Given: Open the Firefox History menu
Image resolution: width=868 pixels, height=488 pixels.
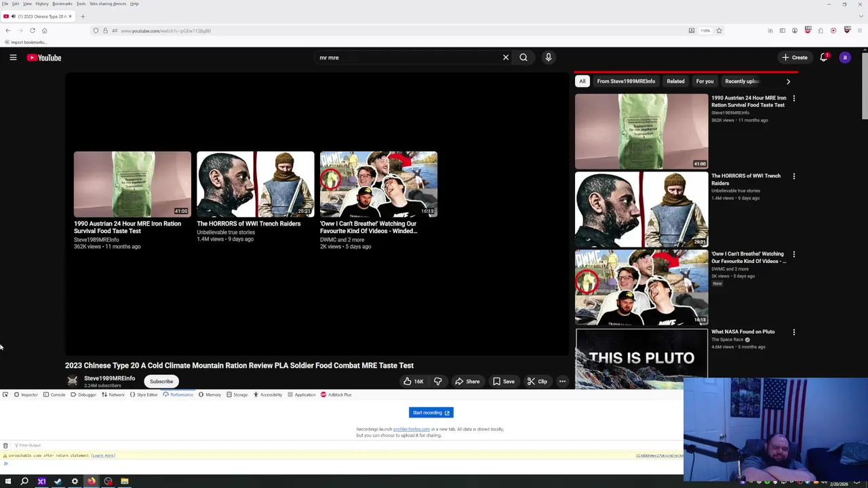Looking at the screenshot, I should tap(42, 3).
